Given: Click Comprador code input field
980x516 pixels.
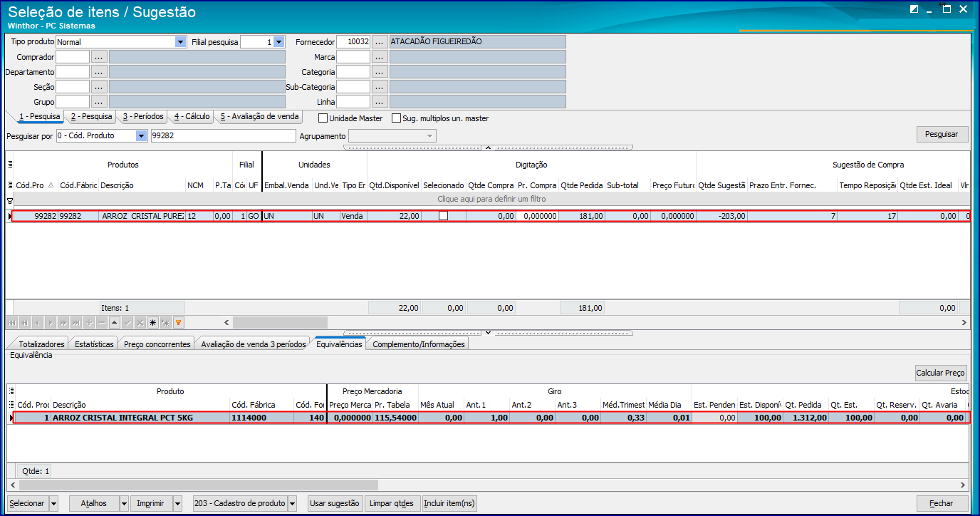Looking at the screenshot, I should pyautogui.click(x=73, y=57).
